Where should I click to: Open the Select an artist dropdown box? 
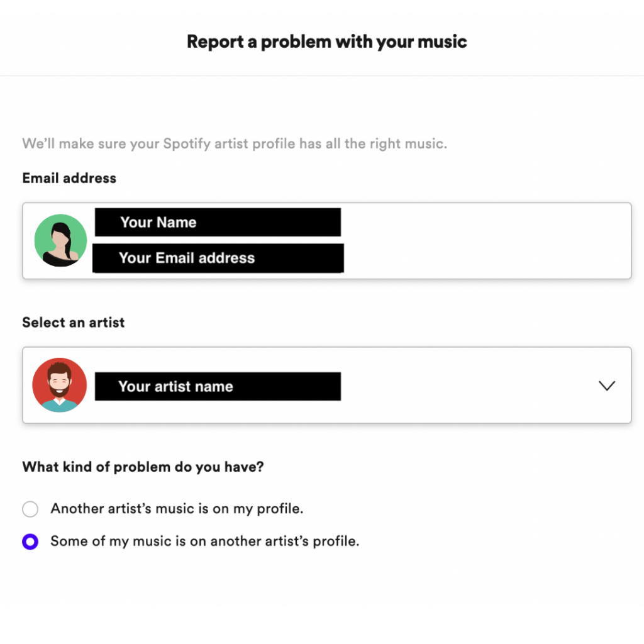[x=327, y=386]
